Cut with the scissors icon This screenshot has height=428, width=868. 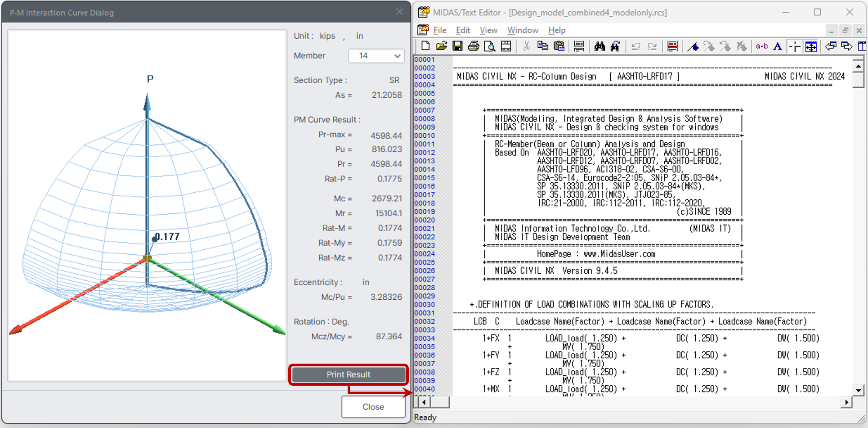coord(527,46)
